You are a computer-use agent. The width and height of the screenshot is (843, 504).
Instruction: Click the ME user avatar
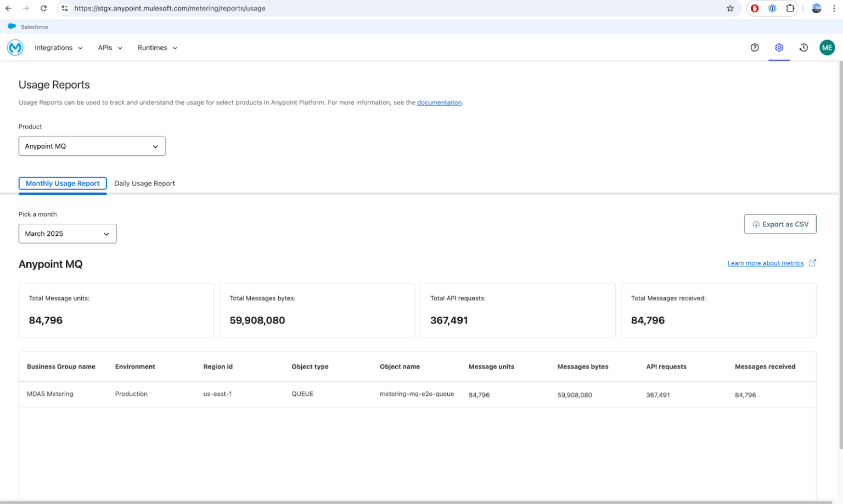827,48
